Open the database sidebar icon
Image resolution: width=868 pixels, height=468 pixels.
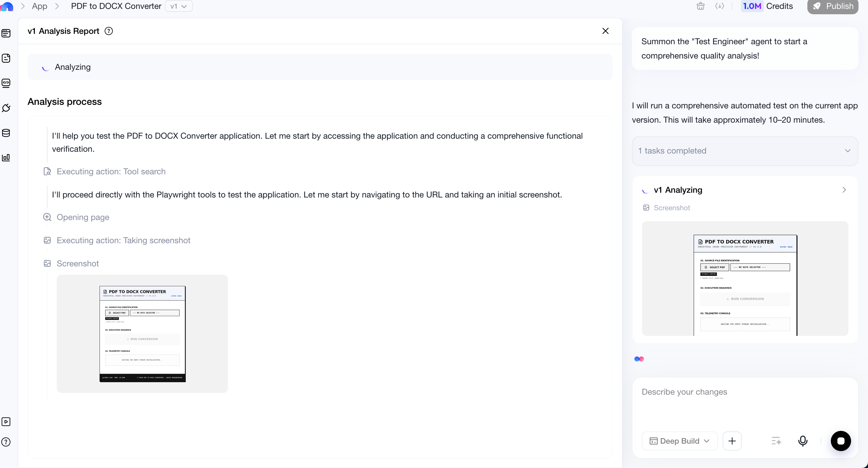(x=6, y=133)
